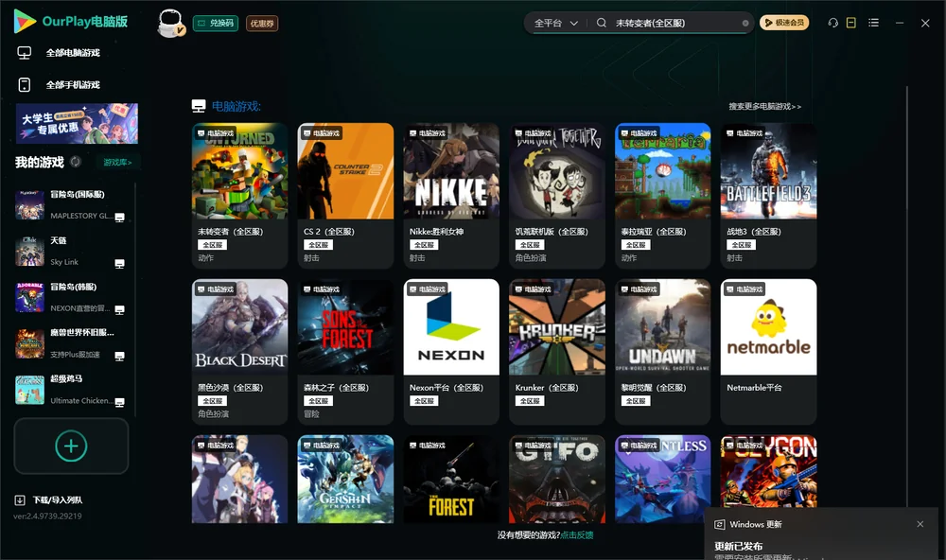Open the 极速会员 VIP membership button
Image resolution: width=946 pixels, height=560 pixels.
[x=784, y=23]
